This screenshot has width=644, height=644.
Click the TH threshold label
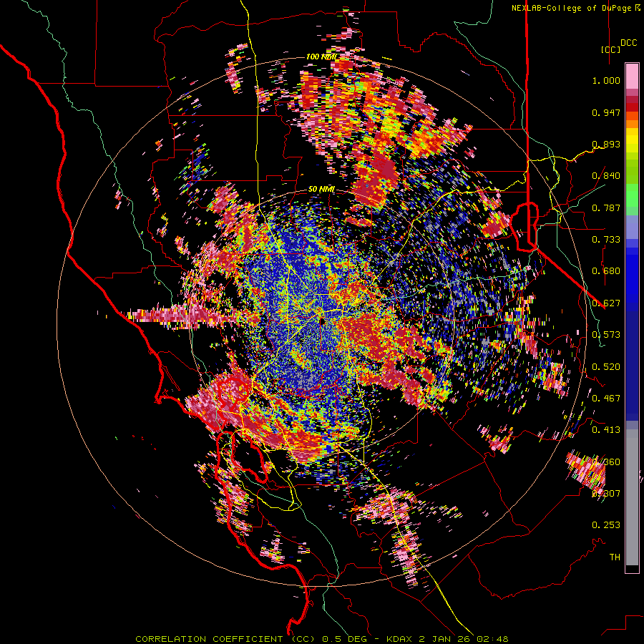pos(615,557)
